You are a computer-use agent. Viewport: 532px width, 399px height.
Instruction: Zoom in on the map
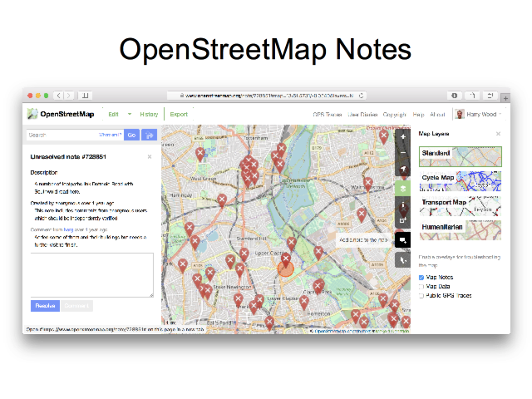[402, 137]
